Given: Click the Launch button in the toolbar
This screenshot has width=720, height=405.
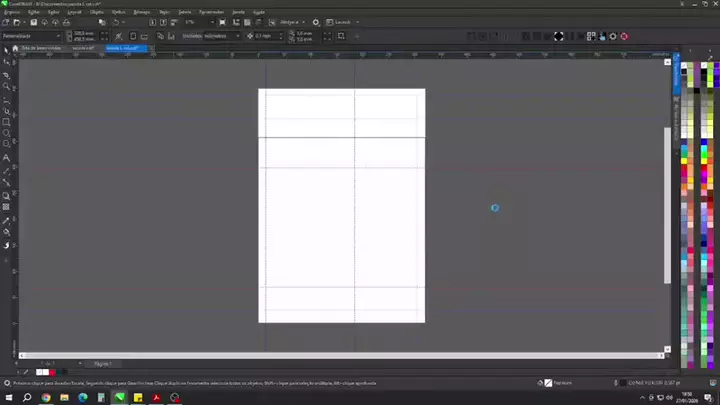Looking at the screenshot, I should (342, 22).
